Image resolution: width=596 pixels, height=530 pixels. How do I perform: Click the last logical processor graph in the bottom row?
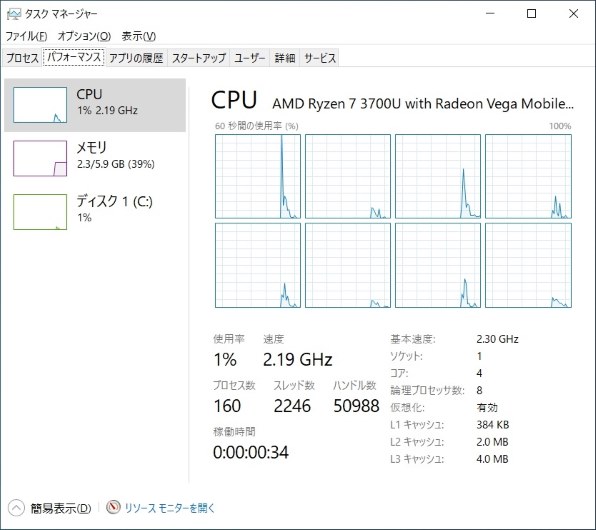click(528, 265)
